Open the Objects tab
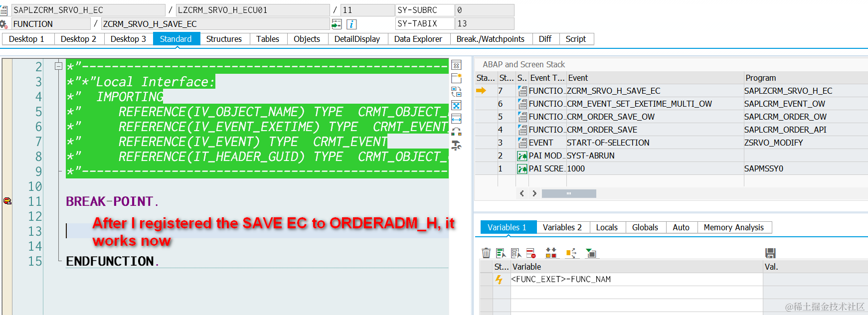This screenshot has width=868, height=315. pos(307,39)
